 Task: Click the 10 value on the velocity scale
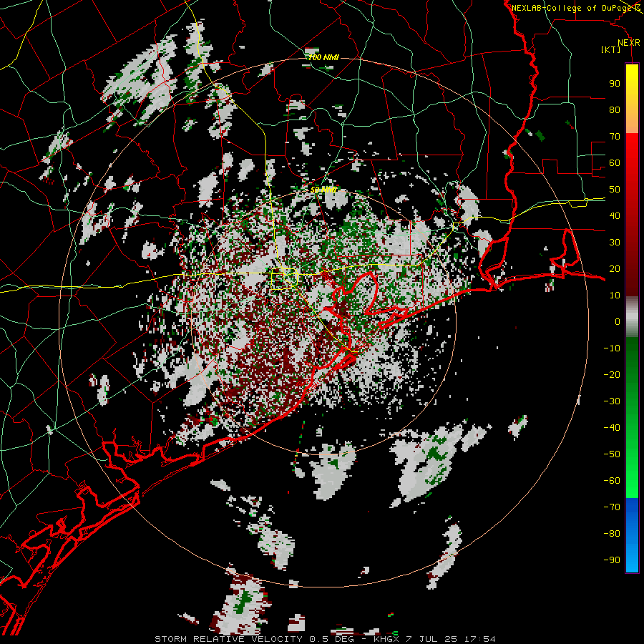(x=615, y=296)
